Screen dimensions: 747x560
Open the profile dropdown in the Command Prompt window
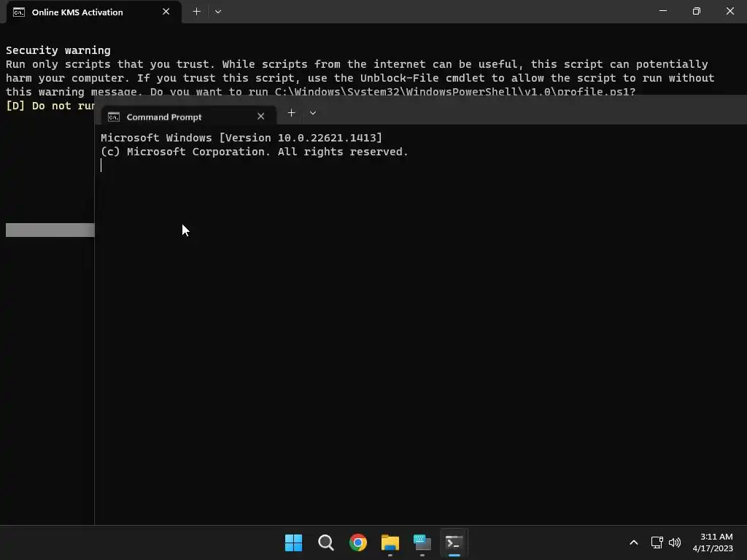tap(312, 113)
